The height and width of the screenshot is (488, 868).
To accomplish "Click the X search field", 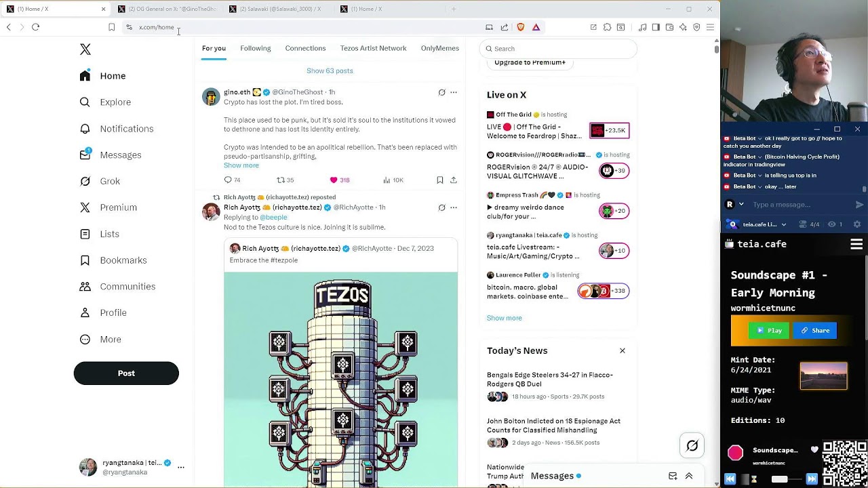I will coord(559,49).
